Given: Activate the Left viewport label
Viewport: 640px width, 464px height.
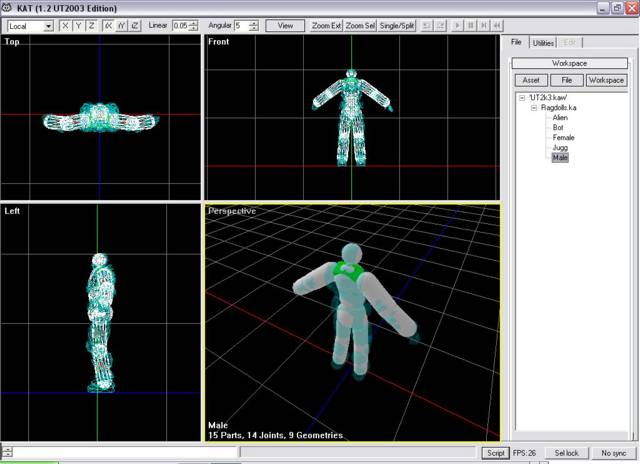Looking at the screenshot, I should click(x=12, y=211).
